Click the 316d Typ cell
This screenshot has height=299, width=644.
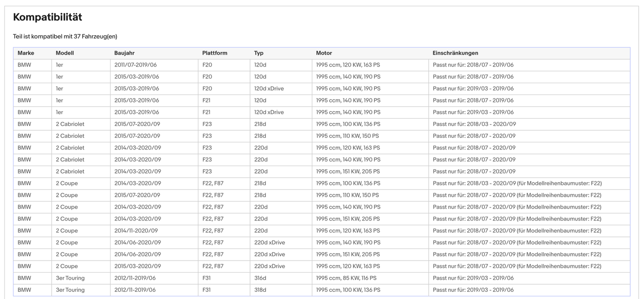click(x=260, y=278)
